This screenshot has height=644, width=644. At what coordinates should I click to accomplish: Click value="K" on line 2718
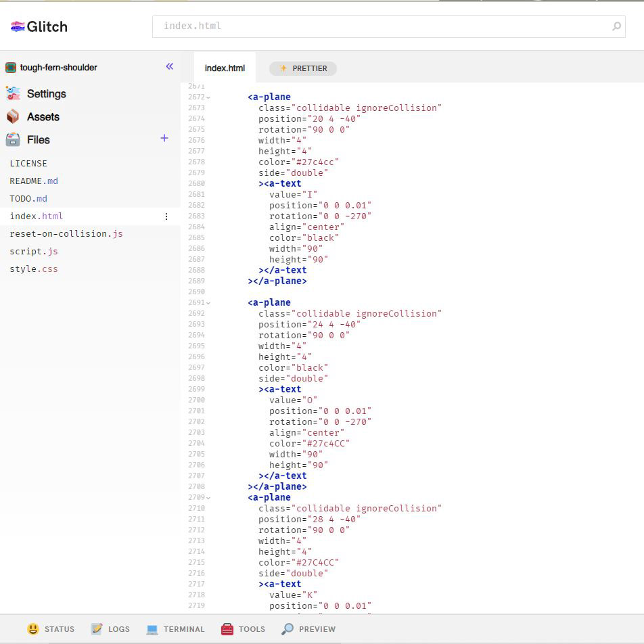pos(294,595)
